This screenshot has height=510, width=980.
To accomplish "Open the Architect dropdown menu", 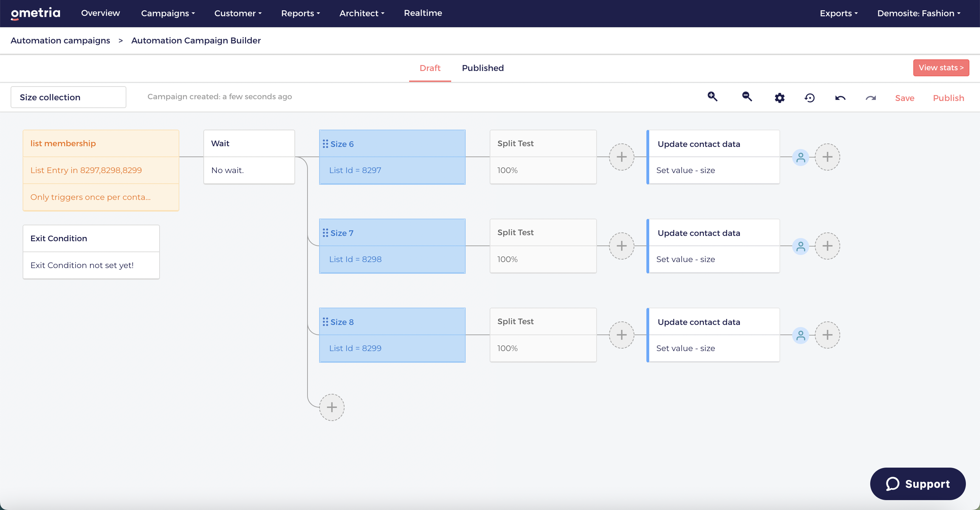I will pyautogui.click(x=362, y=13).
